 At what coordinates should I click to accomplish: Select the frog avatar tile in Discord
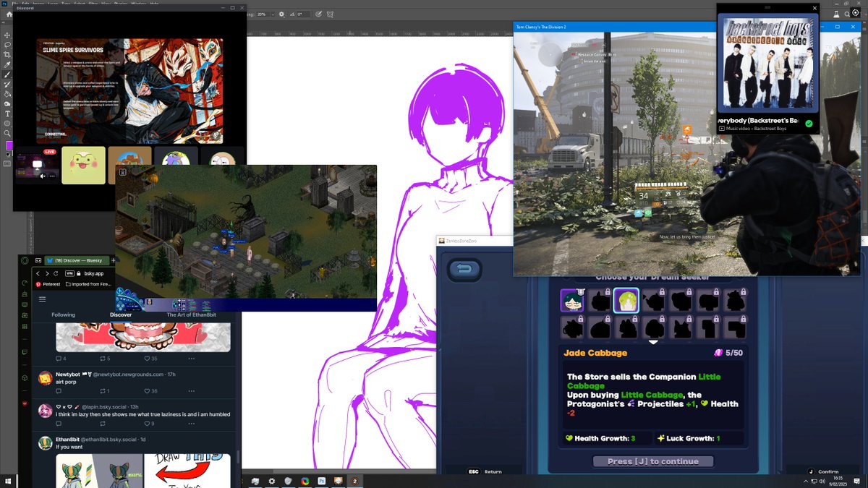tap(83, 166)
